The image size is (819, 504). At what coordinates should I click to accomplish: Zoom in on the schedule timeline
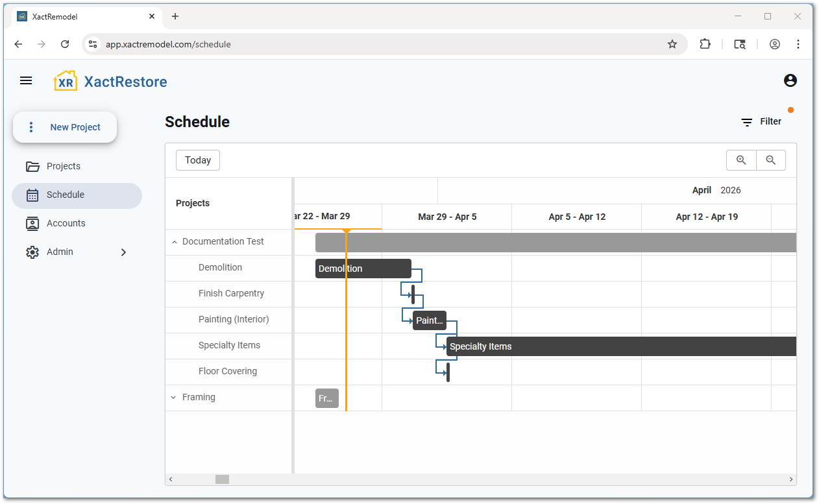click(740, 160)
